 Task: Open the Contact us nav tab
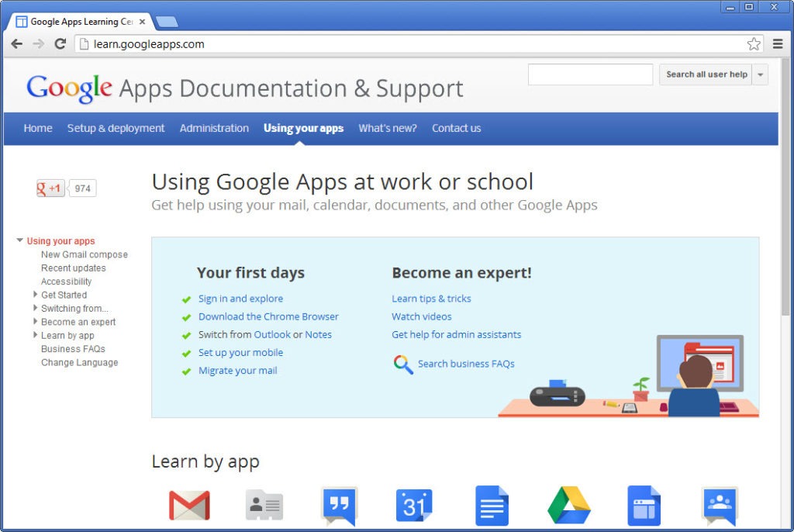point(456,128)
